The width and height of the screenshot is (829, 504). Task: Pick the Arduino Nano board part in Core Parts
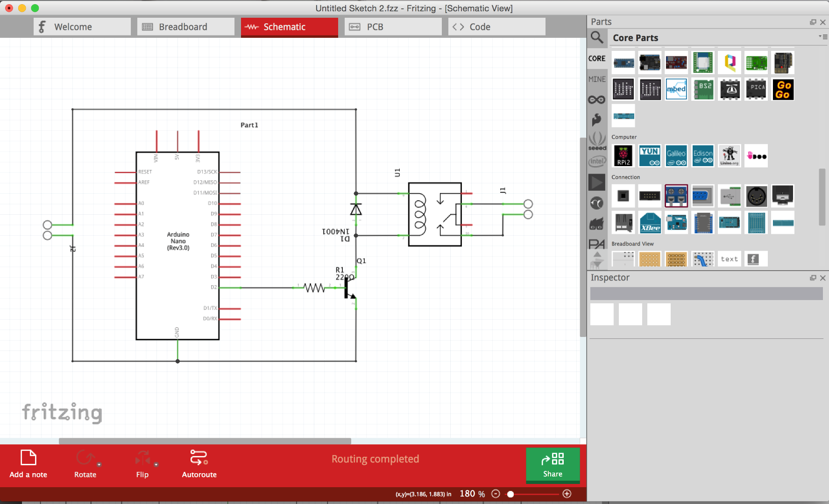pyautogui.click(x=624, y=63)
